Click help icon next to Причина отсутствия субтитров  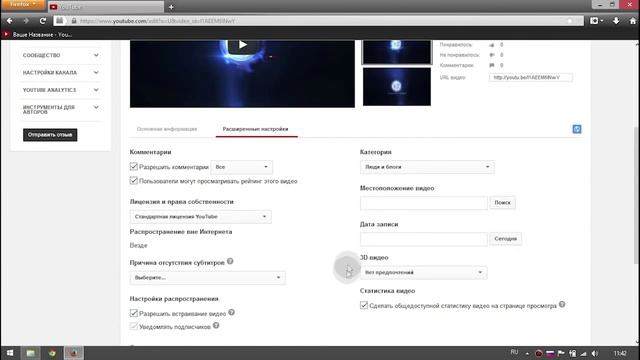[x=230, y=261]
